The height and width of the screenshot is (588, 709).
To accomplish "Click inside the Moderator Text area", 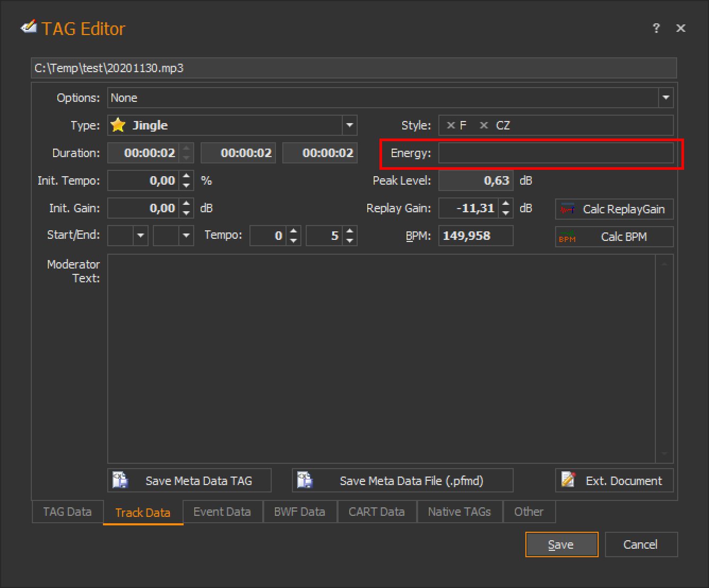I will (382, 358).
